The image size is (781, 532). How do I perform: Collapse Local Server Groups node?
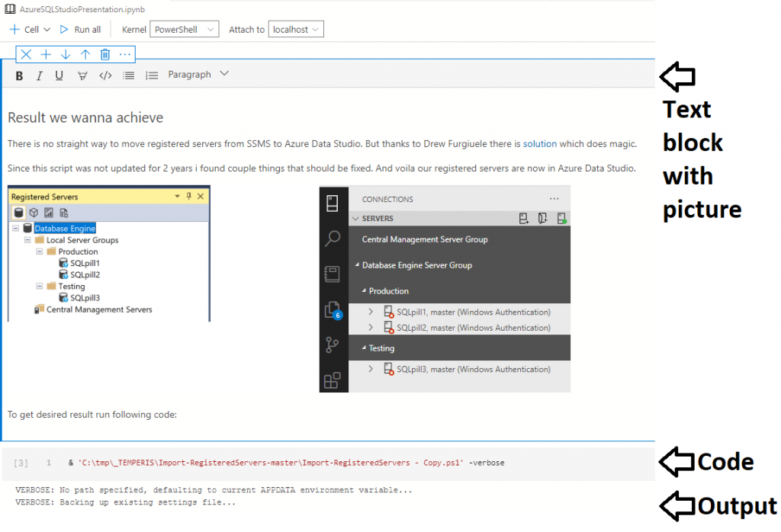[x=27, y=240]
